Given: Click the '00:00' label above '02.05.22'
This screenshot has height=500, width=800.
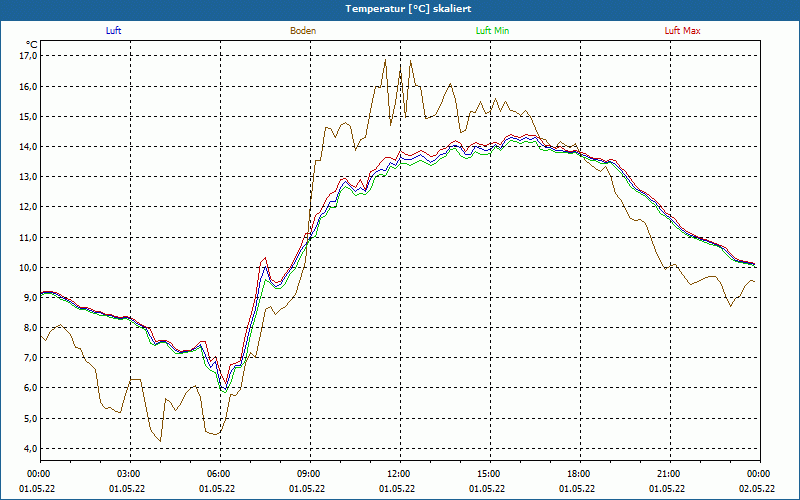Looking at the screenshot, I should click(760, 474).
